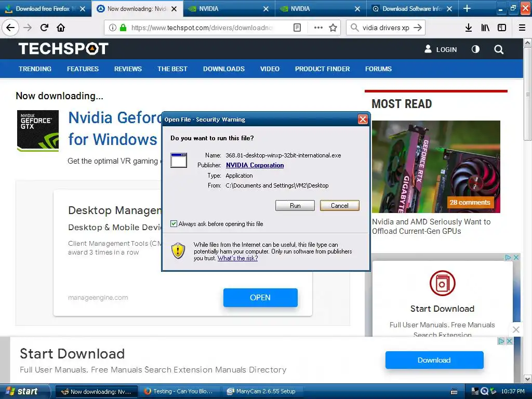Click the TechSpot logo

coord(63,49)
